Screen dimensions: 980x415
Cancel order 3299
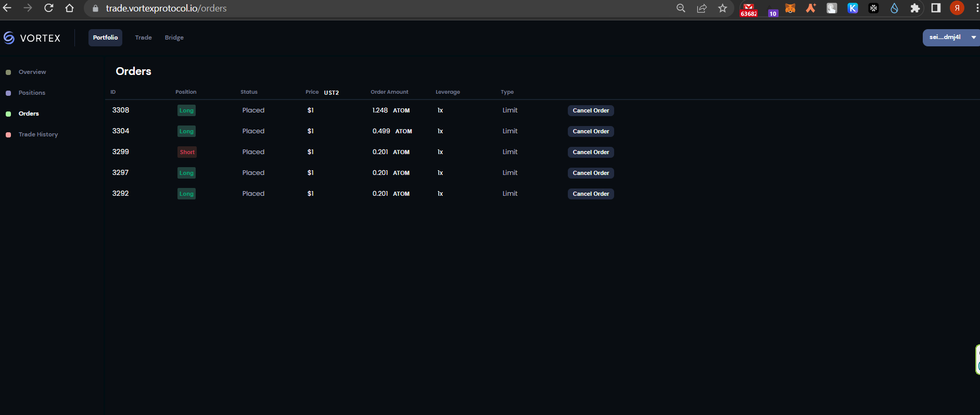[x=591, y=152]
